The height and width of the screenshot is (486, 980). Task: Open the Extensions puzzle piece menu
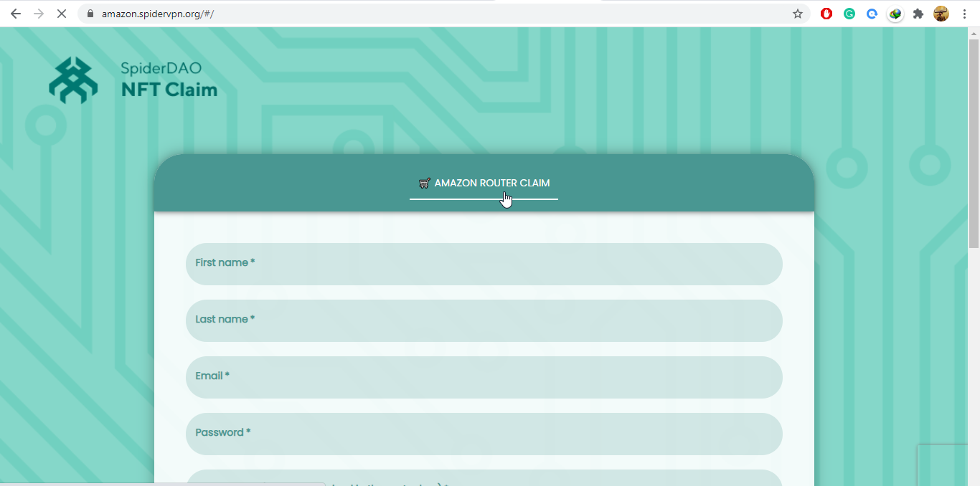pyautogui.click(x=918, y=14)
